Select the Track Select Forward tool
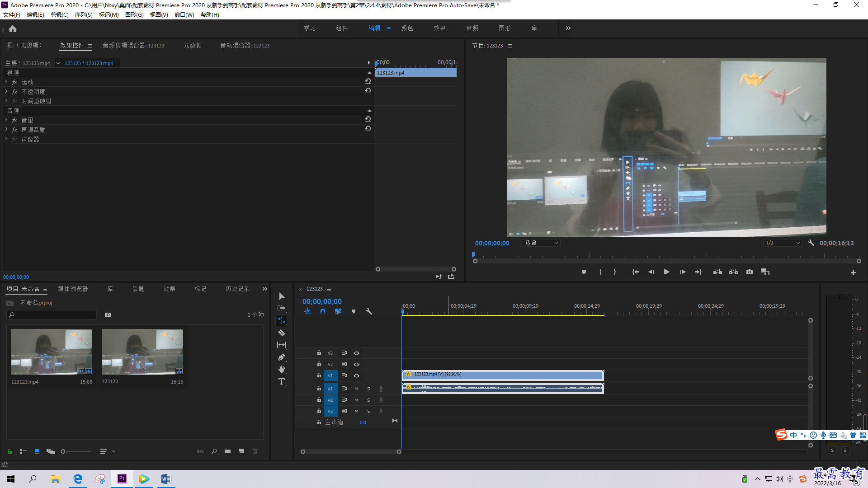This screenshot has height=488, width=868. click(x=282, y=308)
